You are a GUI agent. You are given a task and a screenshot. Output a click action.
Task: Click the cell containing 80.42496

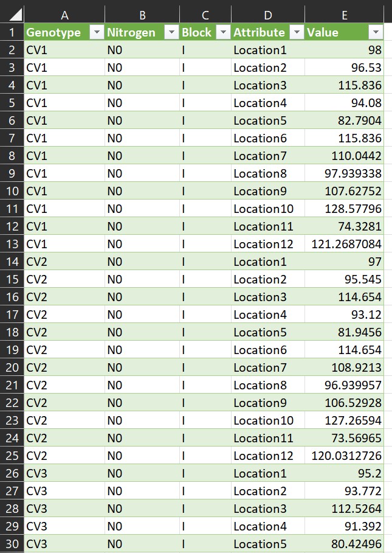pyautogui.click(x=344, y=544)
